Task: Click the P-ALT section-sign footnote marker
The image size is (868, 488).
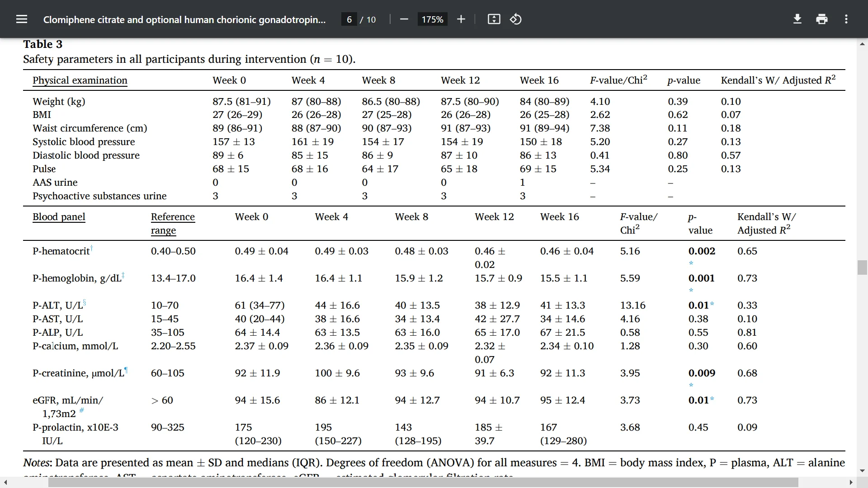Action: click(x=84, y=302)
